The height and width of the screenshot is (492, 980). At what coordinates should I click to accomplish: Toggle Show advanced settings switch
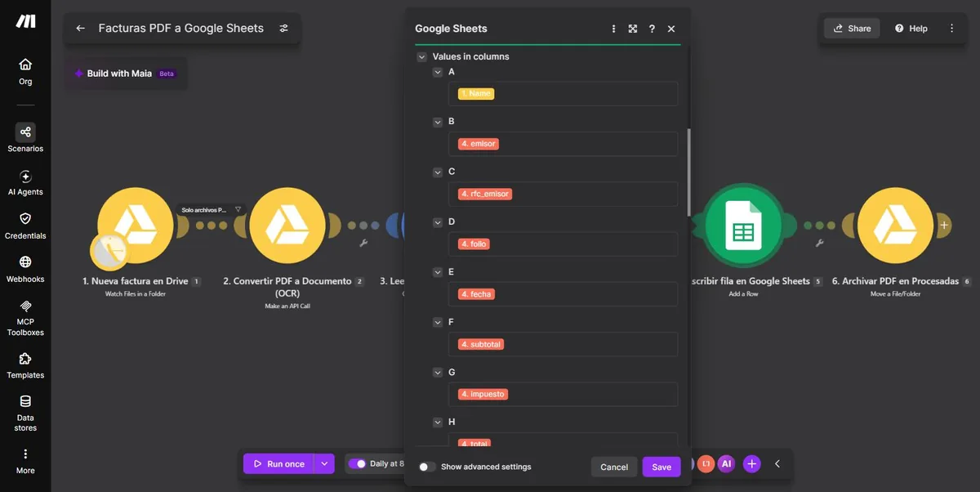pyautogui.click(x=426, y=467)
